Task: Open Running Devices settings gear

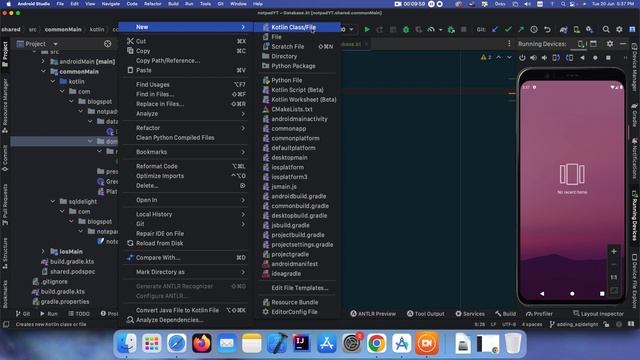Action: (610, 44)
